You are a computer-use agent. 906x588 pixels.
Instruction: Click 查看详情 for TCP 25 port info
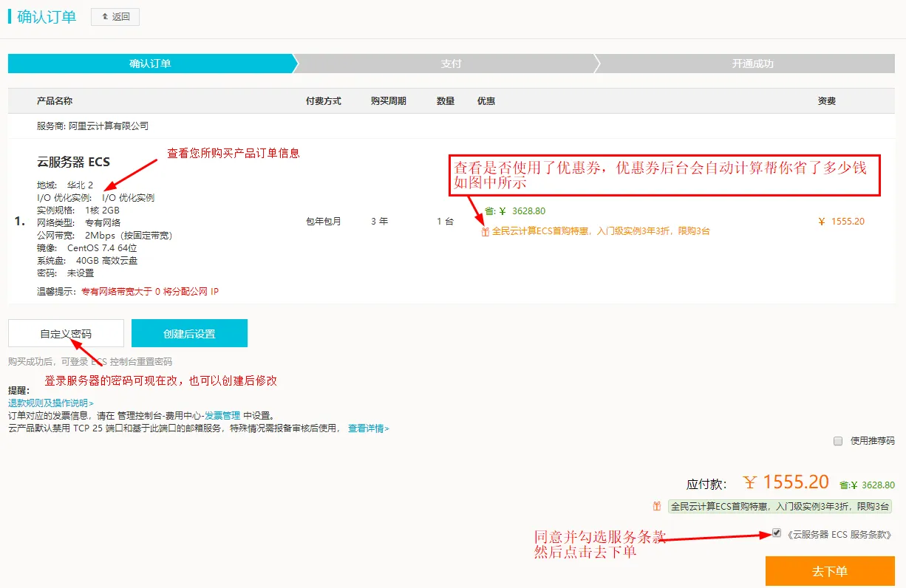tap(368, 428)
